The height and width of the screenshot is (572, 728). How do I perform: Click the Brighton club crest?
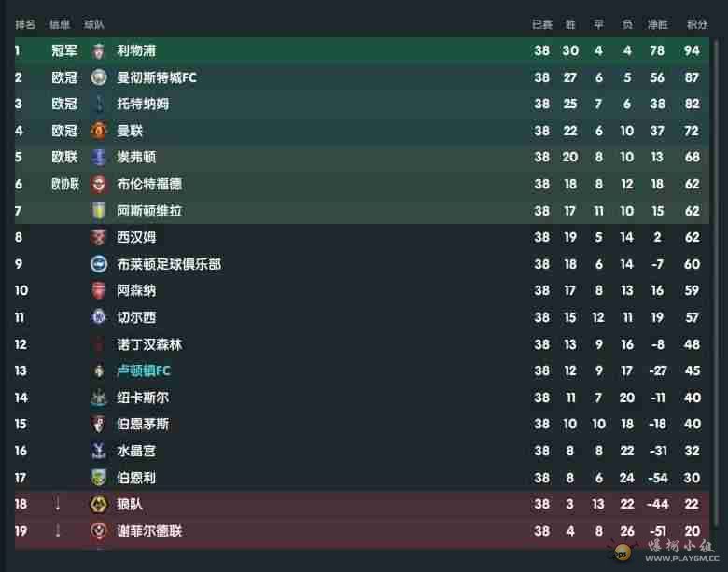click(98, 264)
